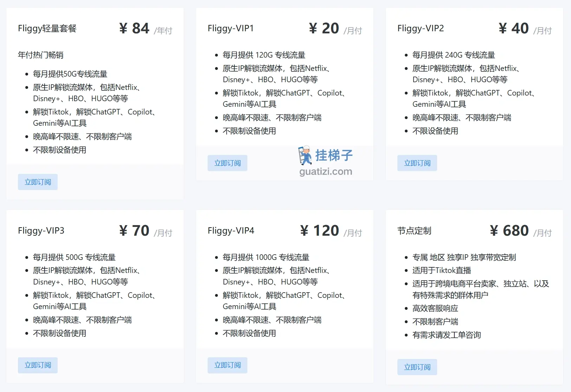
Task: Click 不限制设备使用 in Fliggy轻量套餐 card
Action: pyautogui.click(x=60, y=150)
